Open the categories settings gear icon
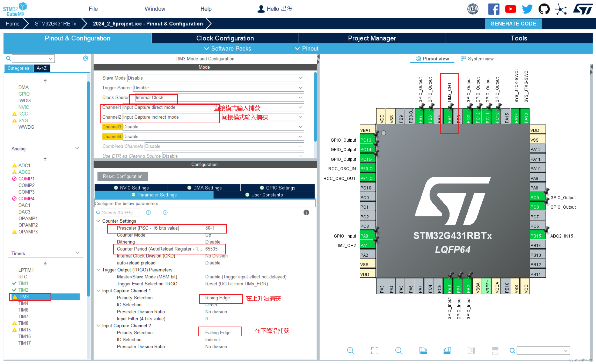Screen dimensions: 596x364 [x=85, y=58]
